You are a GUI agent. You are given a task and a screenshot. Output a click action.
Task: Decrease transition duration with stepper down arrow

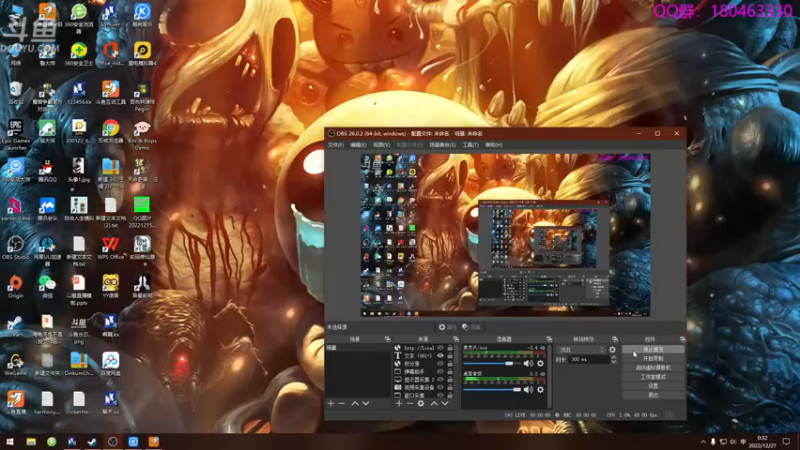tap(613, 362)
